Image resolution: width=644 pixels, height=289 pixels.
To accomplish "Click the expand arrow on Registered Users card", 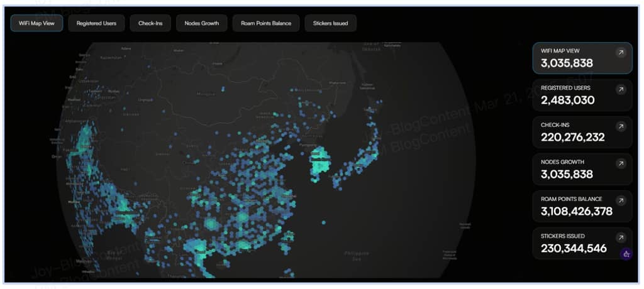I will [x=621, y=90].
